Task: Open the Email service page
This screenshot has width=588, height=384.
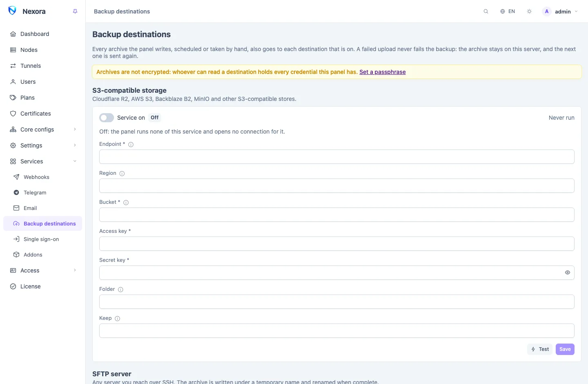Action: click(x=43, y=208)
